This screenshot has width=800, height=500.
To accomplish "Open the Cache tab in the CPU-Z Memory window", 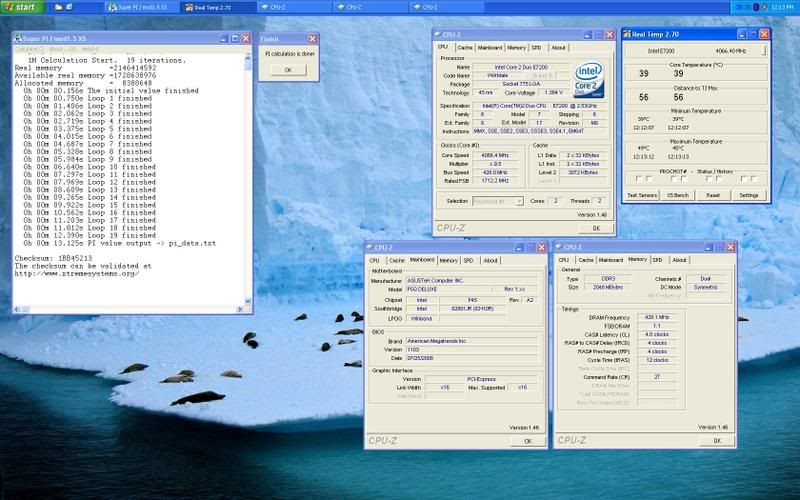I will coord(586,260).
